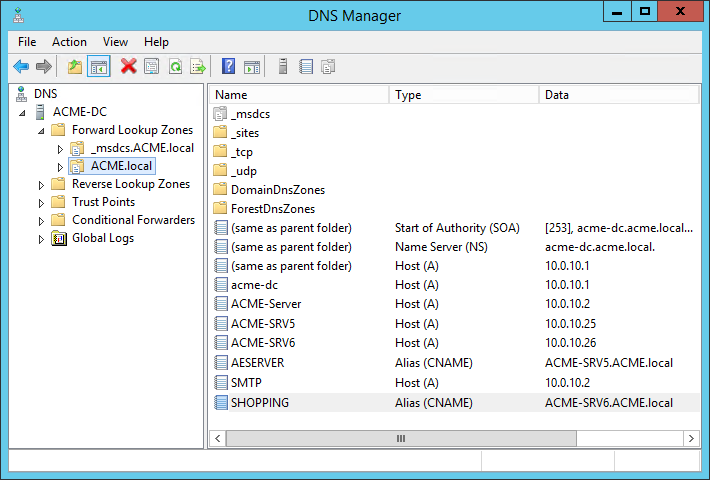Viewport: 710px width, 480px height.
Task: Open the Action menu
Action: [x=69, y=42]
